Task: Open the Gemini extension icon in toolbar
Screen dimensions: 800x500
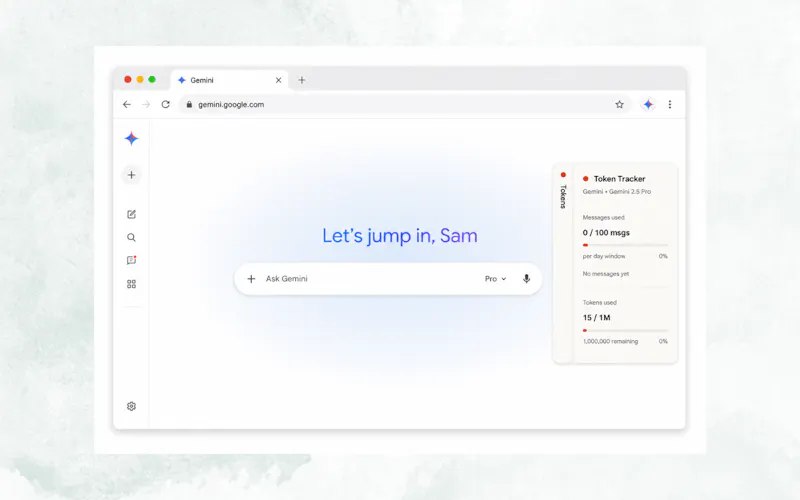Action: pos(648,104)
